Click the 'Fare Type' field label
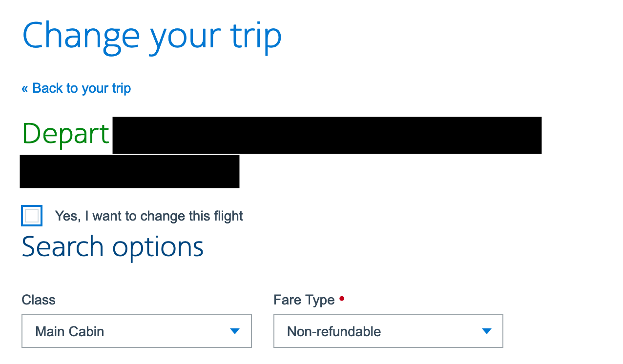 304,300
